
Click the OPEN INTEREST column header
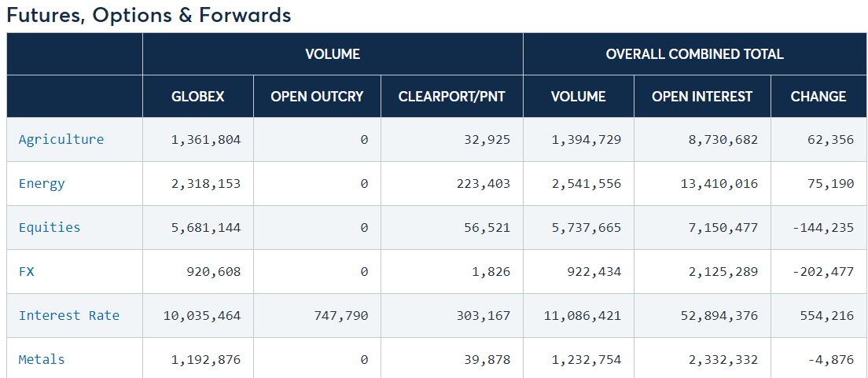702,97
